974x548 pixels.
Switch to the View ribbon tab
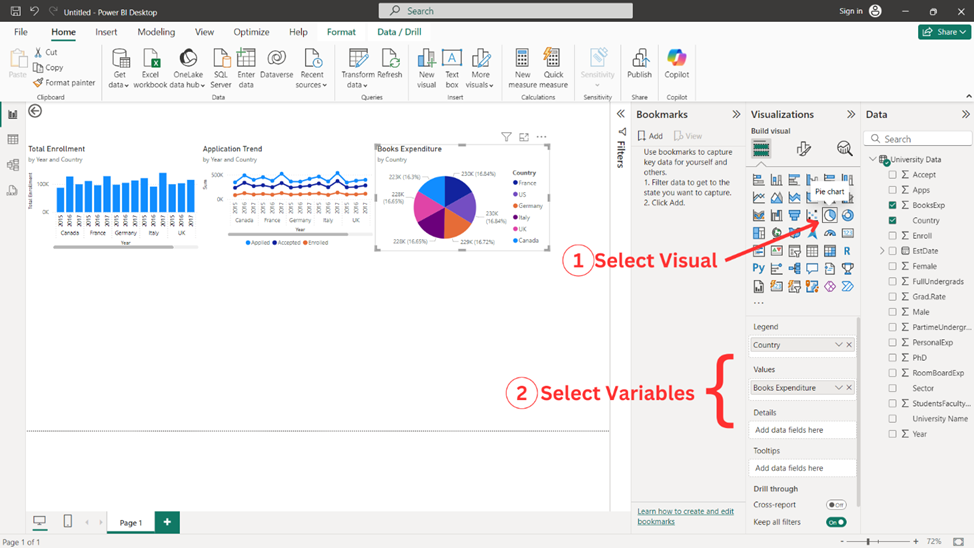tap(204, 32)
